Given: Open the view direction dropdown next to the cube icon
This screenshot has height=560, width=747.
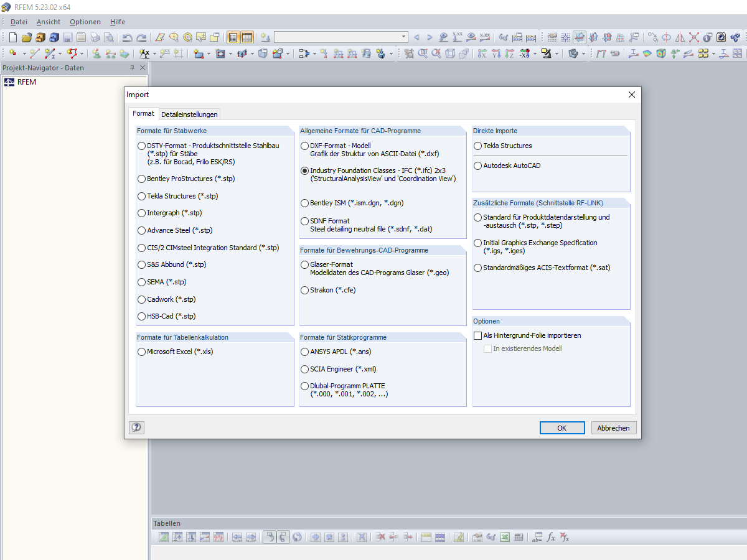Looking at the screenshot, I should click(x=583, y=54).
